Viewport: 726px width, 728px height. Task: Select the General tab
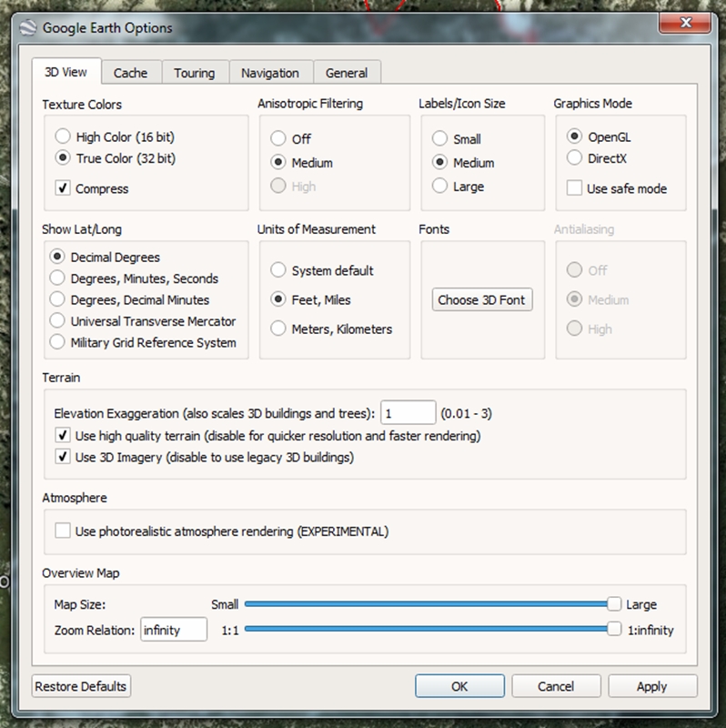[x=347, y=73]
